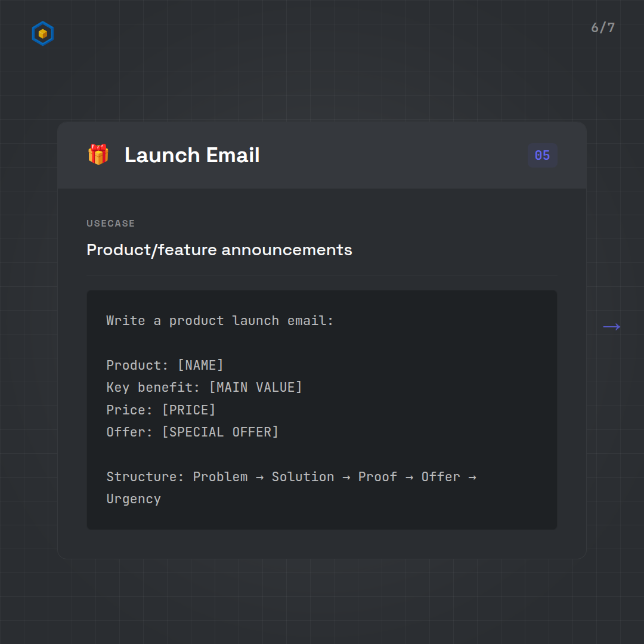Click the [NAME] placeholder in the prompt

(x=200, y=366)
